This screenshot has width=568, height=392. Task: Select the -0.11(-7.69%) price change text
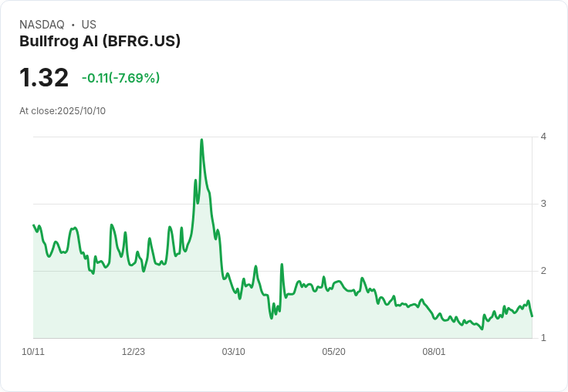120,78
